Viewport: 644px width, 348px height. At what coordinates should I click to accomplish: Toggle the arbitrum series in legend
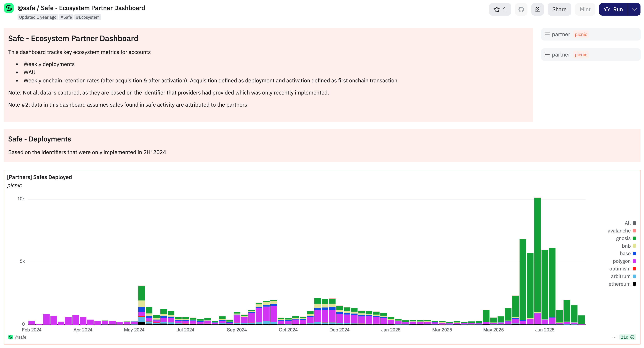(x=623, y=276)
